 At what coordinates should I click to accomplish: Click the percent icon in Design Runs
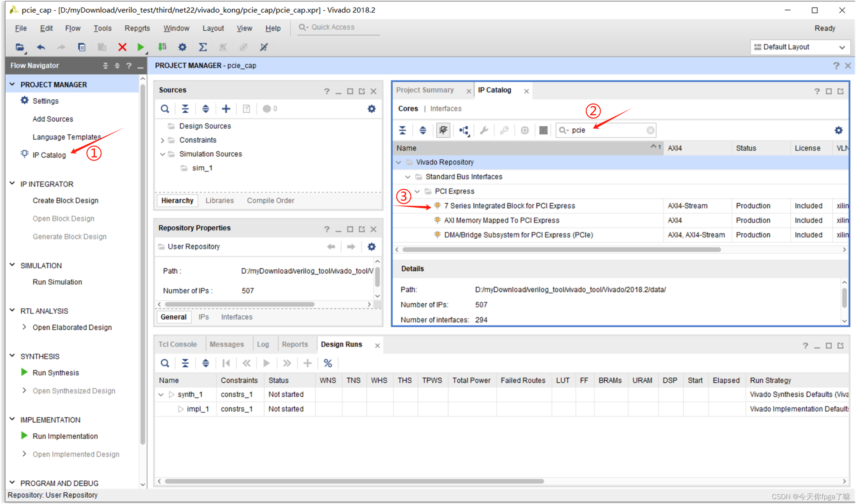click(328, 363)
